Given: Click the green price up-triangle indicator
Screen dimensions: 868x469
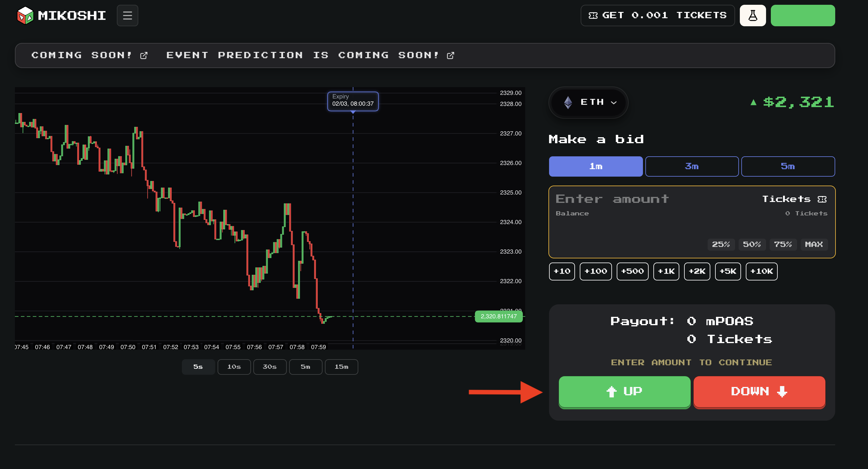Looking at the screenshot, I should click(754, 102).
